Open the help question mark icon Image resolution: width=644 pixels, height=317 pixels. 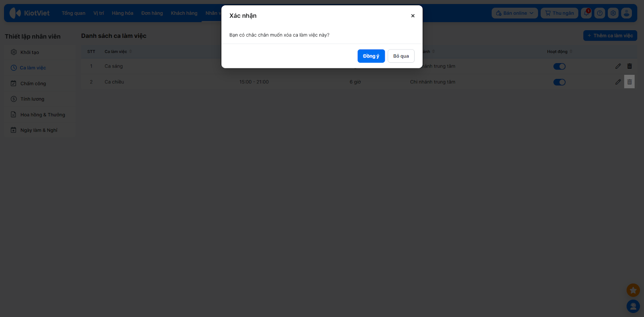tap(600, 13)
